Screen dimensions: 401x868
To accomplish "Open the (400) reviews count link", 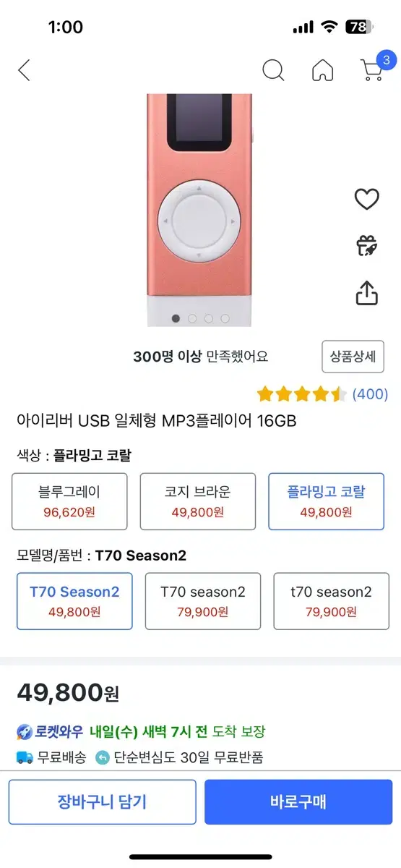I will (370, 394).
